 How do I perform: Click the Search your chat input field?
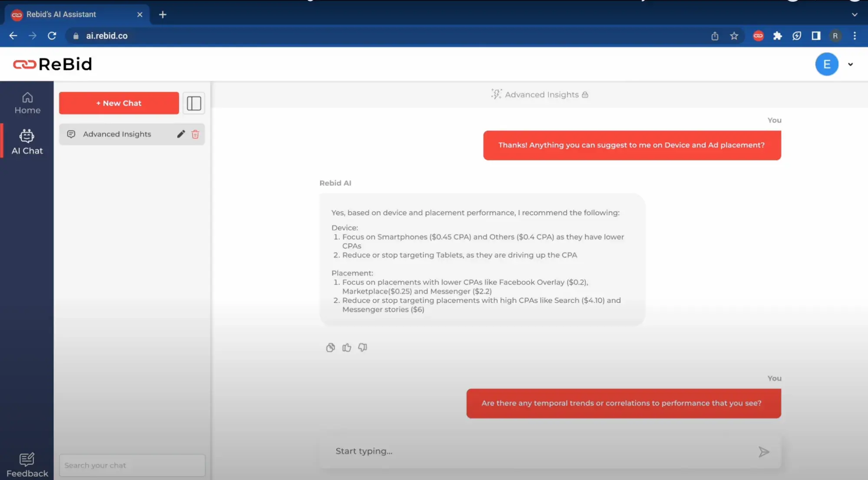click(x=132, y=465)
